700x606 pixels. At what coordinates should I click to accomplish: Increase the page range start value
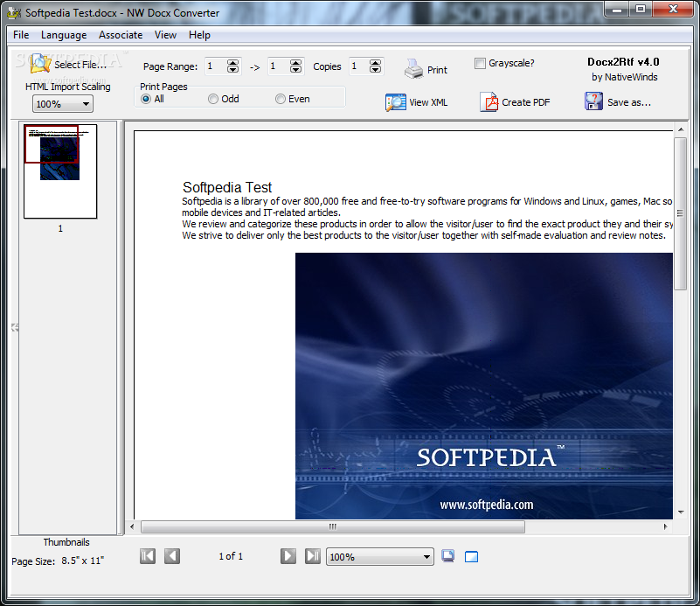(x=233, y=63)
